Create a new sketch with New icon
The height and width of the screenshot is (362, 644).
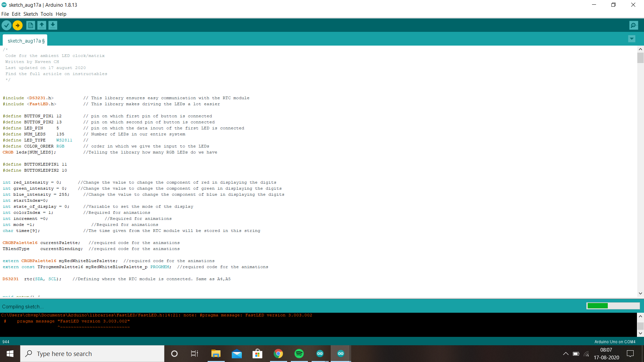click(31, 25)
